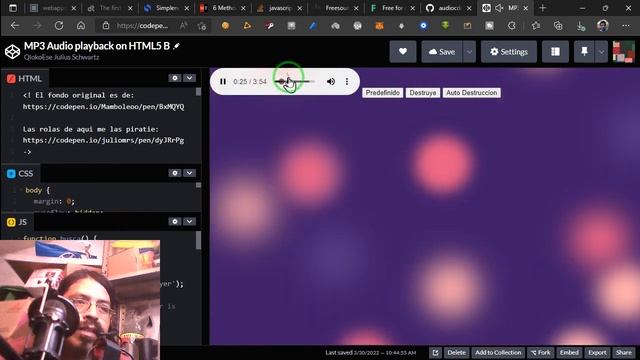Click the Mamboleoo pen URL in the HTML code

(103, 107)
